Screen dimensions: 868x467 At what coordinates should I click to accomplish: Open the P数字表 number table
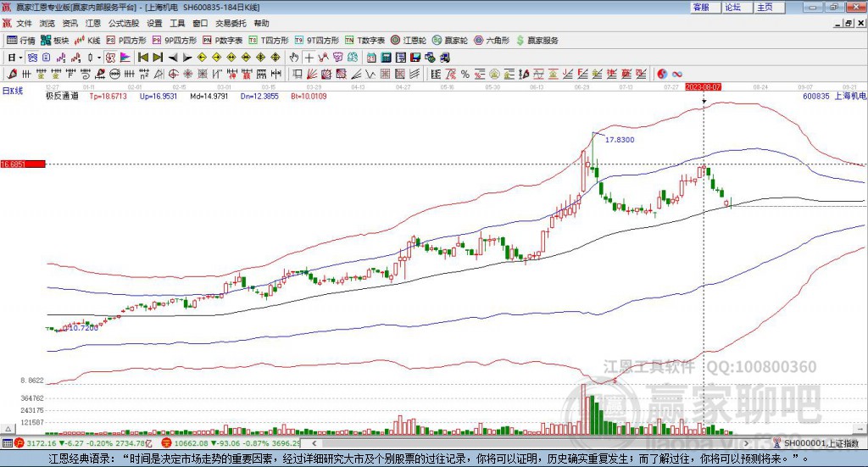pyautogui.click(x=223, y=41)
